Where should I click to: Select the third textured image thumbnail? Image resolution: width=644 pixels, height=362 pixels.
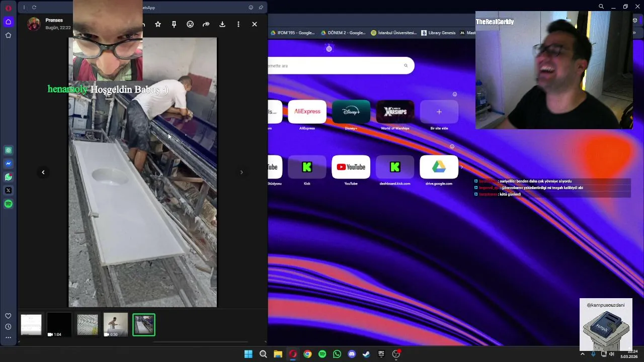pyautogui.click(x=88, y=325)
